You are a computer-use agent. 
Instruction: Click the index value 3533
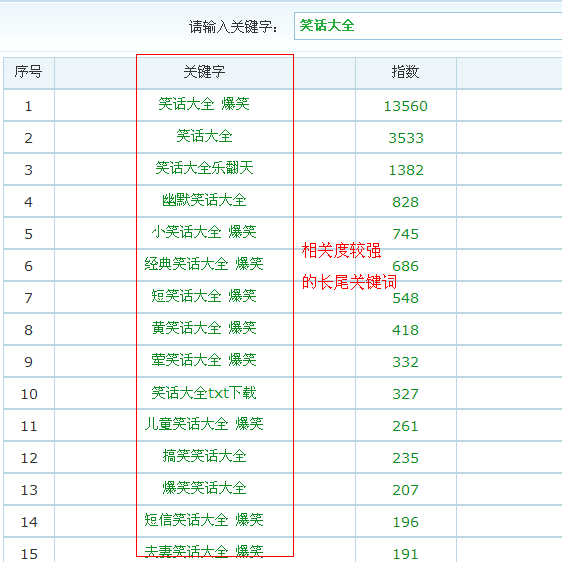coord(406,138)
